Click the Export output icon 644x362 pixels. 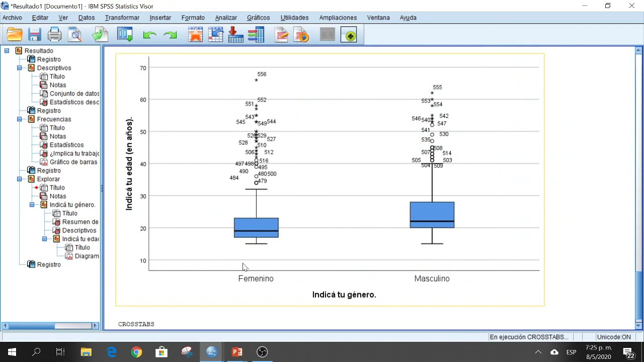pos(100,35)
